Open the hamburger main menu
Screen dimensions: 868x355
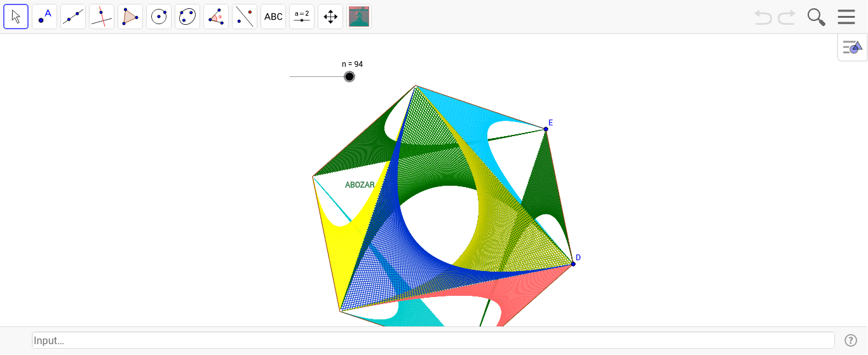click(846, 17)
